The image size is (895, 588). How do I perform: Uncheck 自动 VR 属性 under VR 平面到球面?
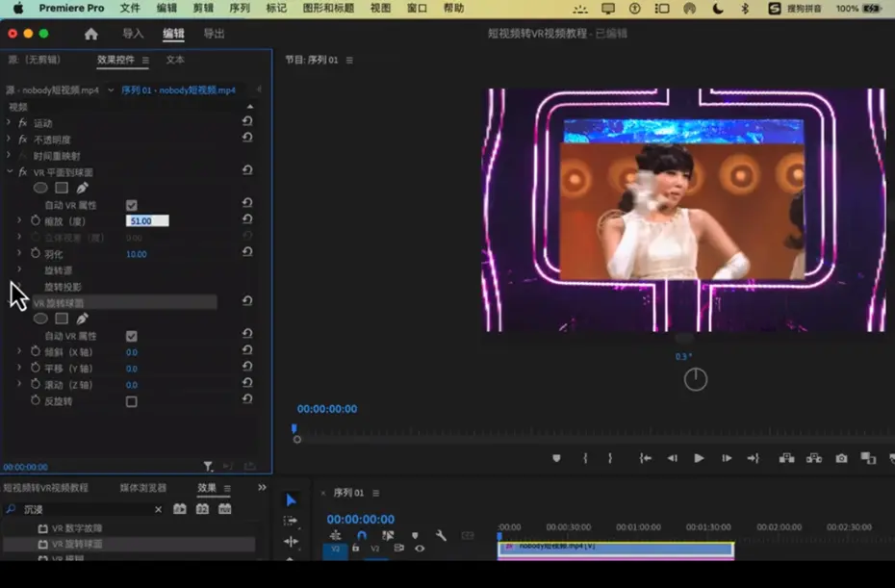pos(132,206)
